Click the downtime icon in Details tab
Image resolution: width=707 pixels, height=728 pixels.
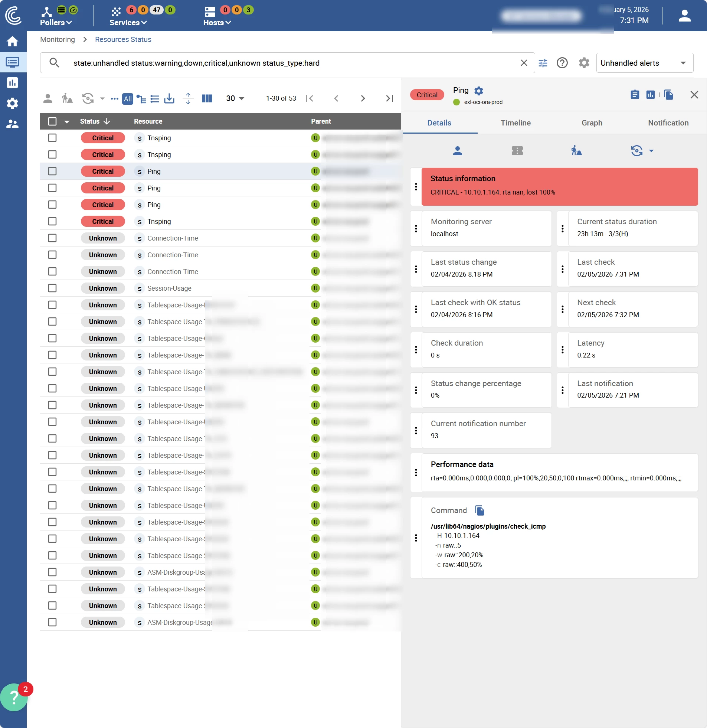click(x=576, y=150)
